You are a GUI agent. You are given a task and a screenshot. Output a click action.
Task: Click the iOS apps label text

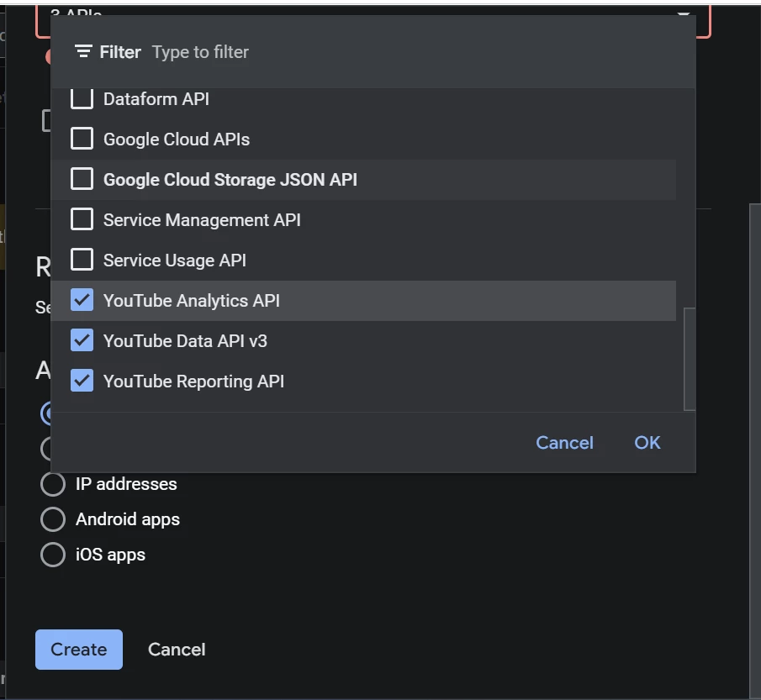[x=111, y=555]
